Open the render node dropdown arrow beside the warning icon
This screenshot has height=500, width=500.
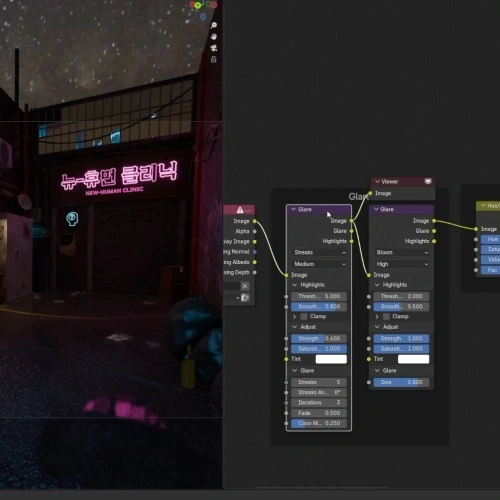[x=248, y=210]
